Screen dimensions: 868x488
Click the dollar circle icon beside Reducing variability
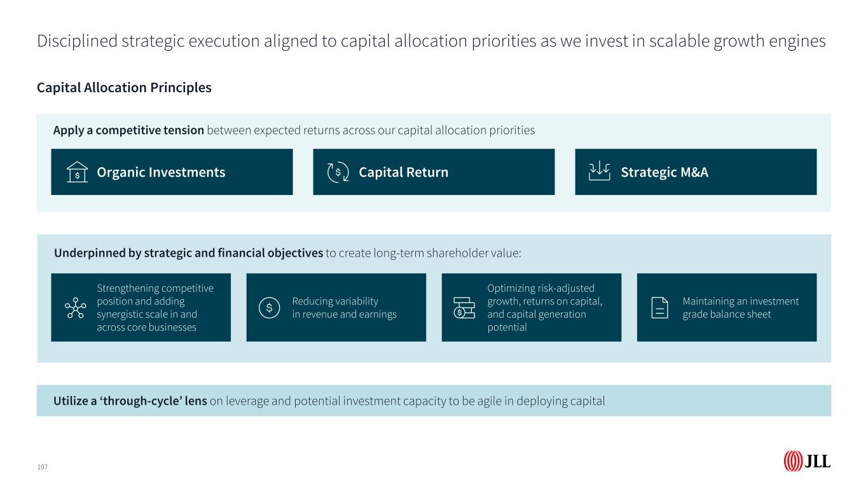tap(269, 308)
